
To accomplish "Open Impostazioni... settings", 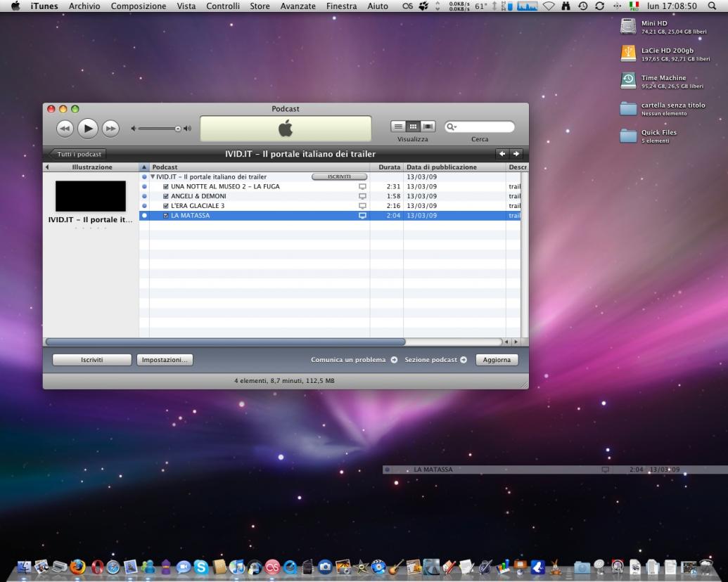I will (x=165, y=360).
